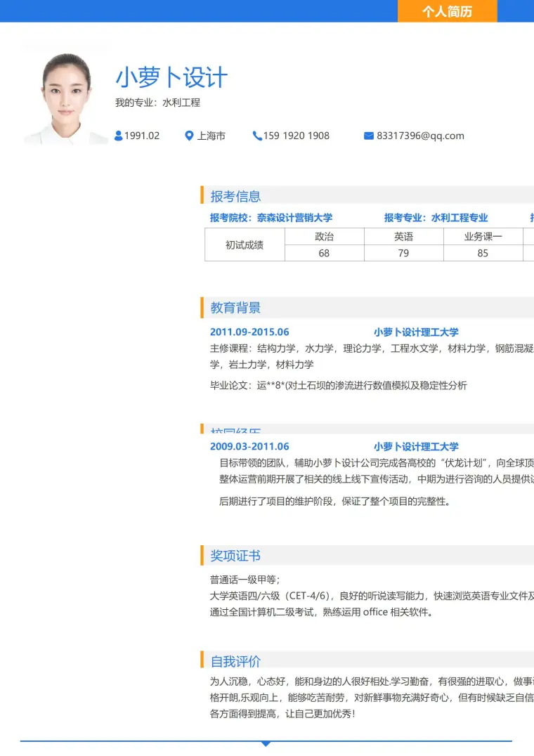Click the location pin icon beside 上海市
The width and height of the screenshot is (534, 756).
(190, 136)
